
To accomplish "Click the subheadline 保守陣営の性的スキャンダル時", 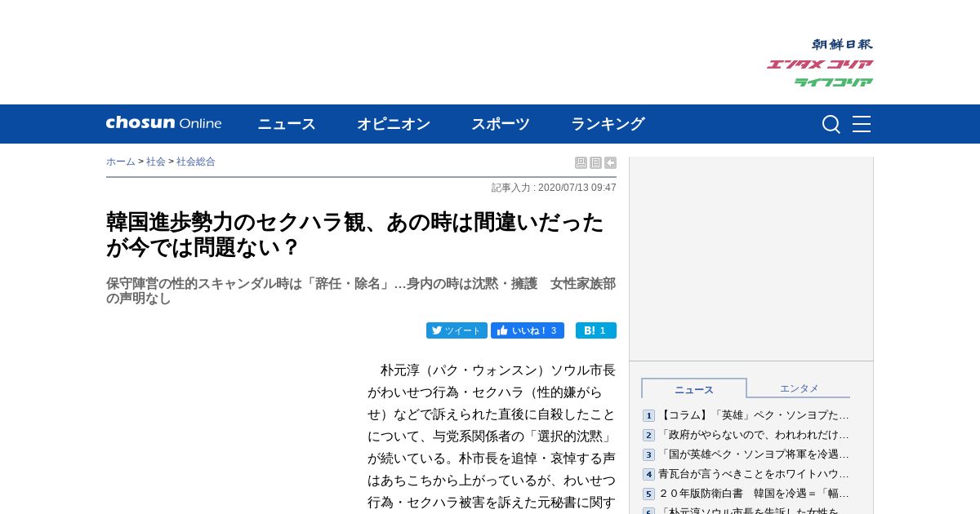I will click(361, 291).
